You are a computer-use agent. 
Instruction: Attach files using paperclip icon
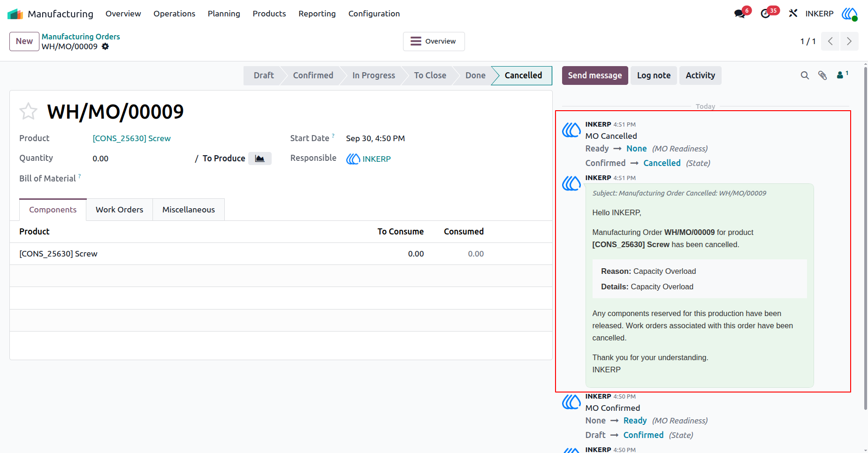click(x=822, y=75)
